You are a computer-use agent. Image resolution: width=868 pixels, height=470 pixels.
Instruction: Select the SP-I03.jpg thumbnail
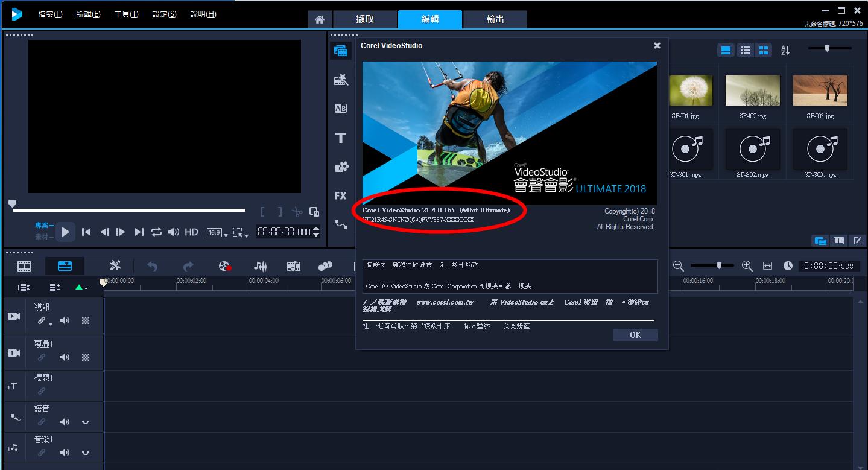820,91
